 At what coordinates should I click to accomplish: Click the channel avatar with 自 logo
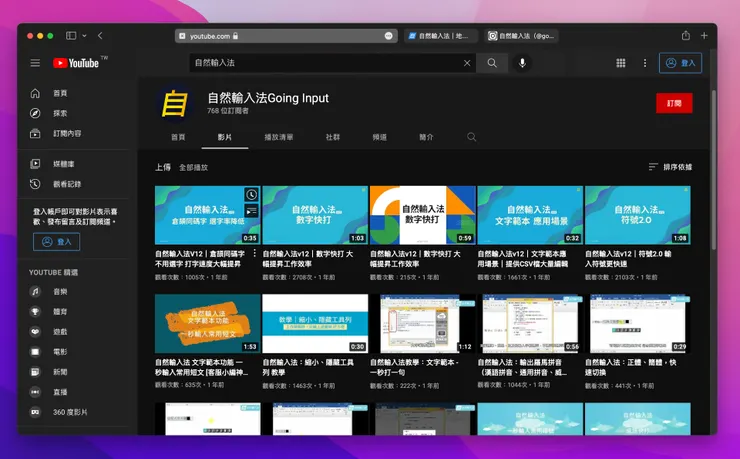coord(175,103)
